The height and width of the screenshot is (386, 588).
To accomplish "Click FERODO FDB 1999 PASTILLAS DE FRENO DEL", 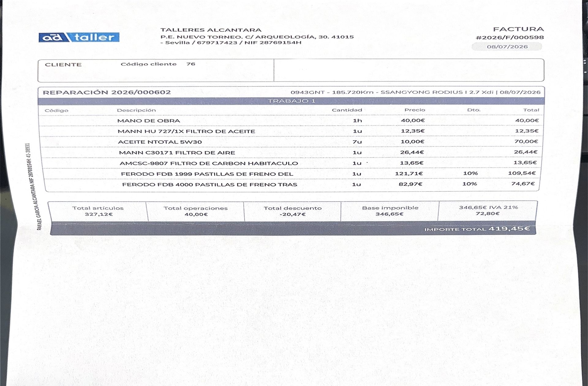I will [x=207, y=174].
